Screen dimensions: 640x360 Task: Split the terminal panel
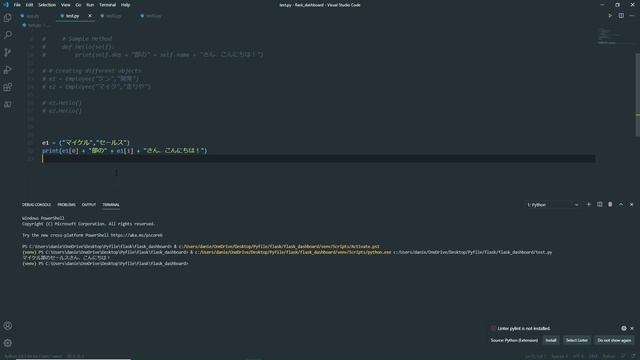[x=600, y=204]
